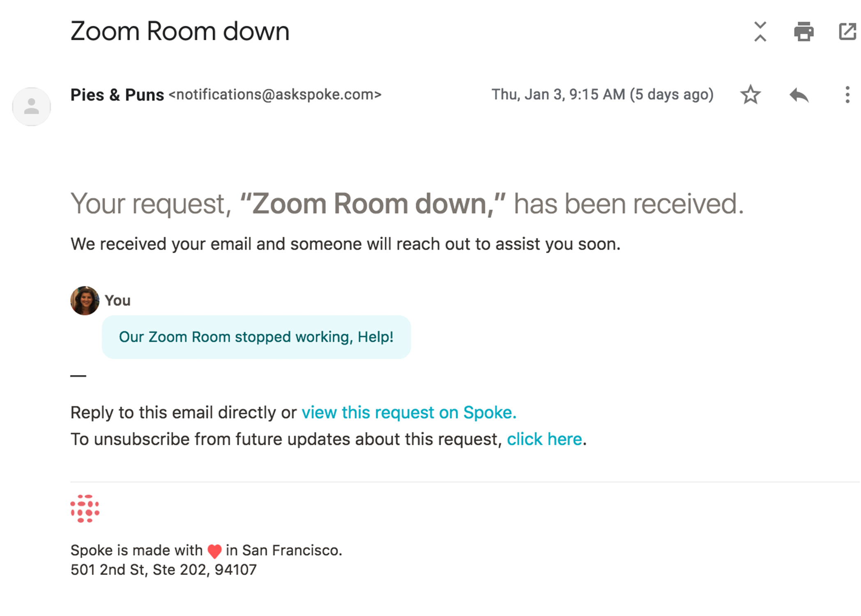This screenshot has height=616, width=861.
Task: Star the Pies & Puns message
Action: tap(750, 95)
